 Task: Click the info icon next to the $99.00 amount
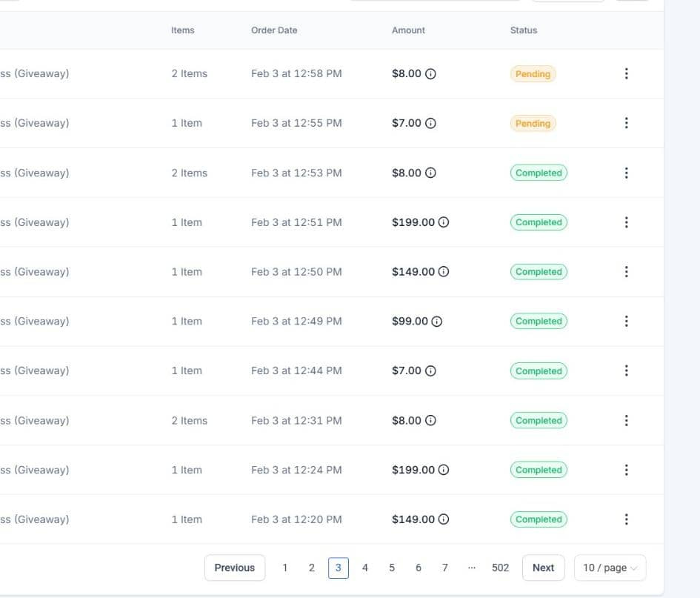[438, 321]
